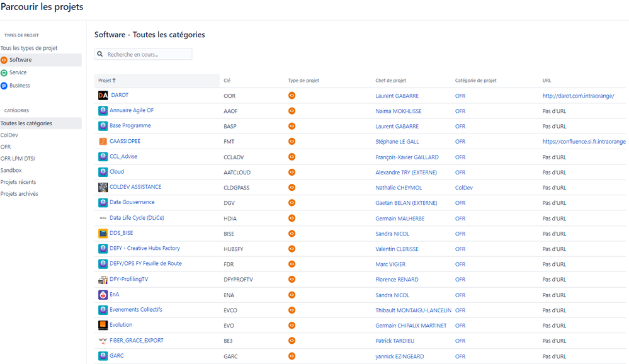The image size is (629, 364).
Task: View project lead Thibault MONTAIGU-LANCELIN
Action: pos(413,310)
